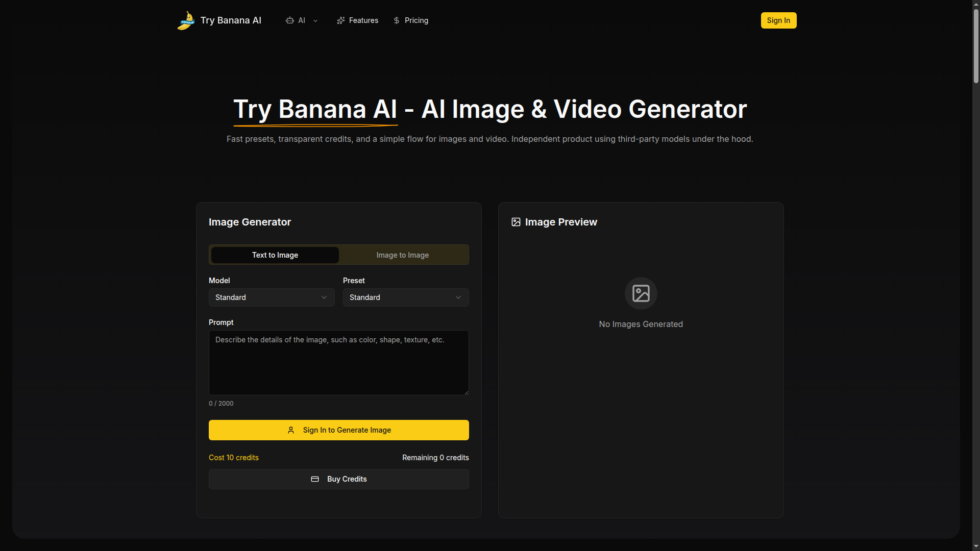Open the Model dropdown set to Standard

[x=271, y=297]
